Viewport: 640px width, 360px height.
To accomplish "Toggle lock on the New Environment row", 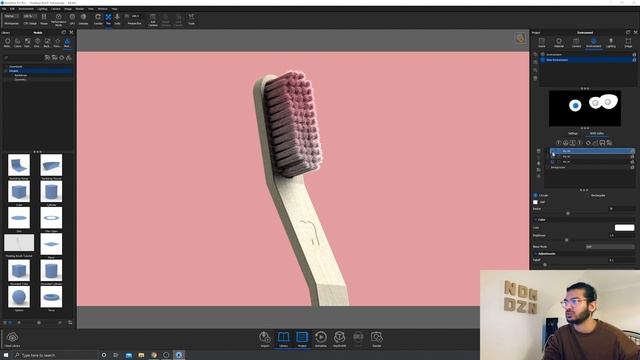I will coord(634,60).
